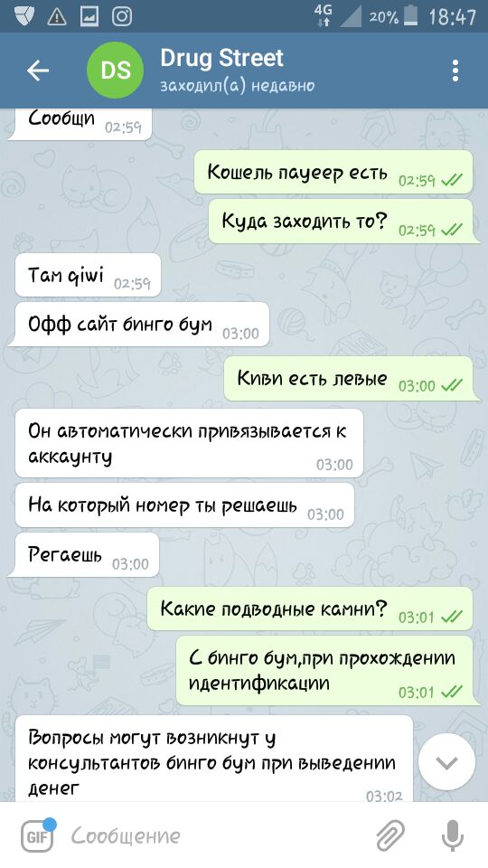Tap the microphone voice message icon
This screenshot has height=868, width=488.
452,835
